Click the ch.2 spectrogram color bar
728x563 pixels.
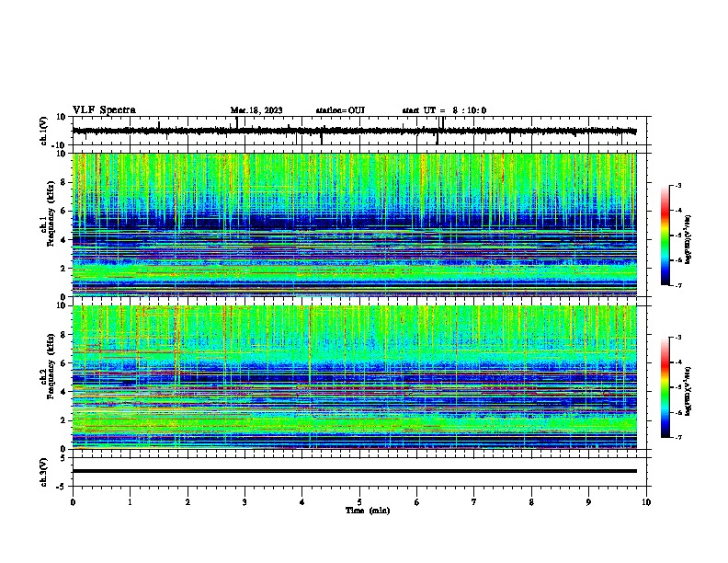[665, 387]
